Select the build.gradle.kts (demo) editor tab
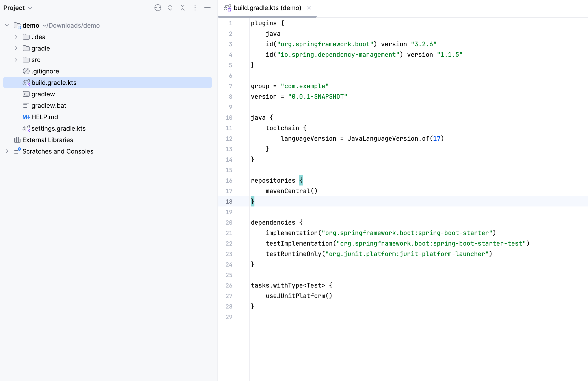588x381 pixels. coord(267,8)
